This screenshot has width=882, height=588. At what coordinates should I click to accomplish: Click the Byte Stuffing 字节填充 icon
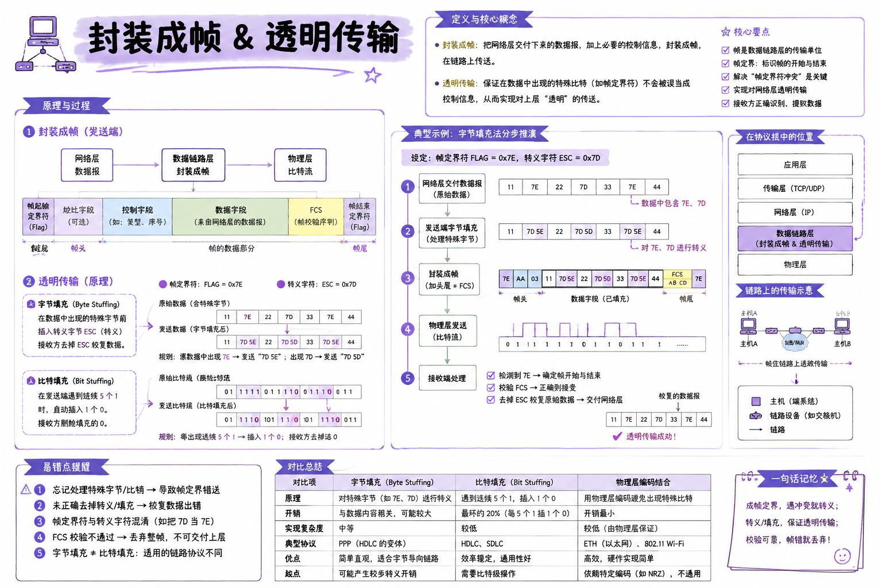click(x=31, y=304)
